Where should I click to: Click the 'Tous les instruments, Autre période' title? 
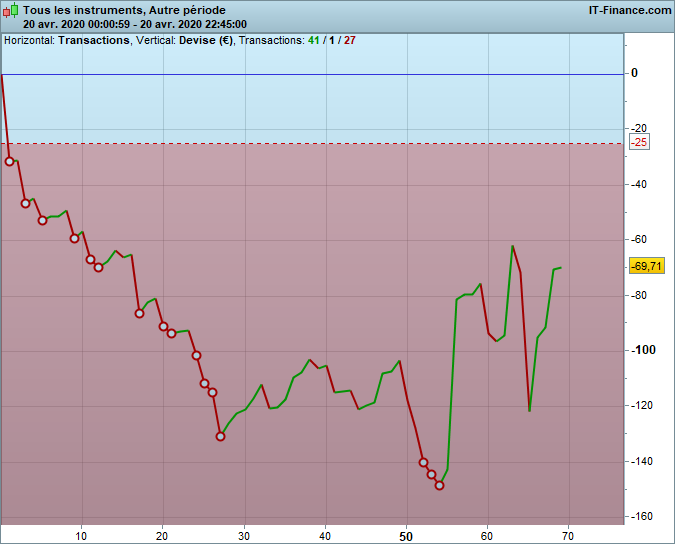(x=124, y=10)
